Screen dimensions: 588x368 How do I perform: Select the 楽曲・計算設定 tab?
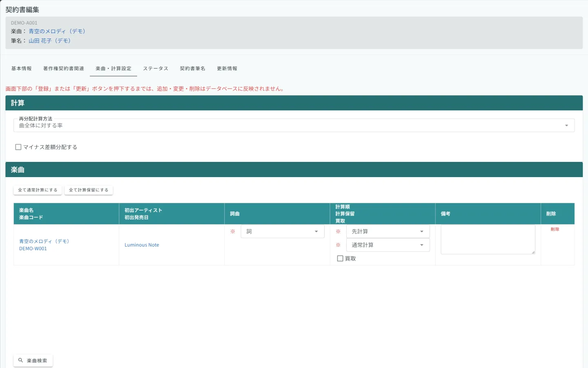pos(114,68)
